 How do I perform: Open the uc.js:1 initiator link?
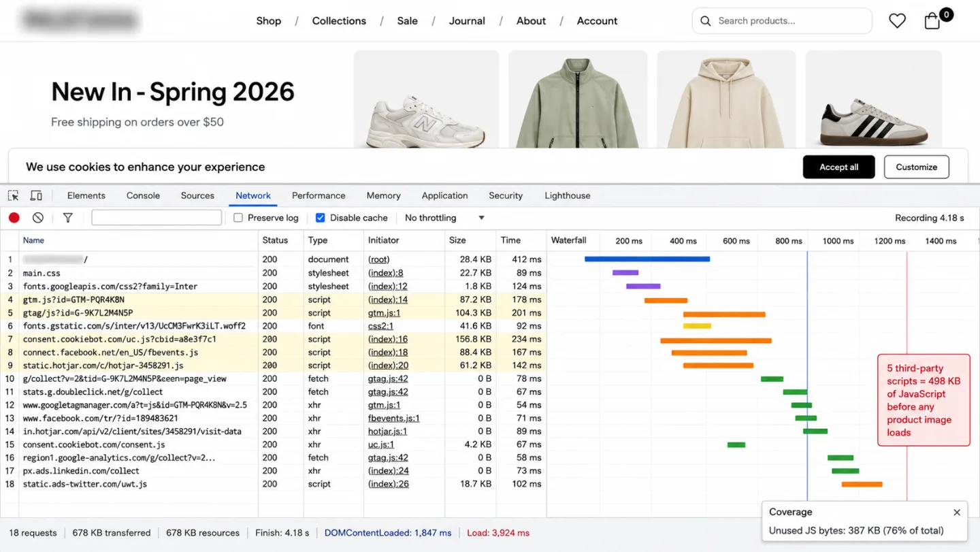pos(380,444)
